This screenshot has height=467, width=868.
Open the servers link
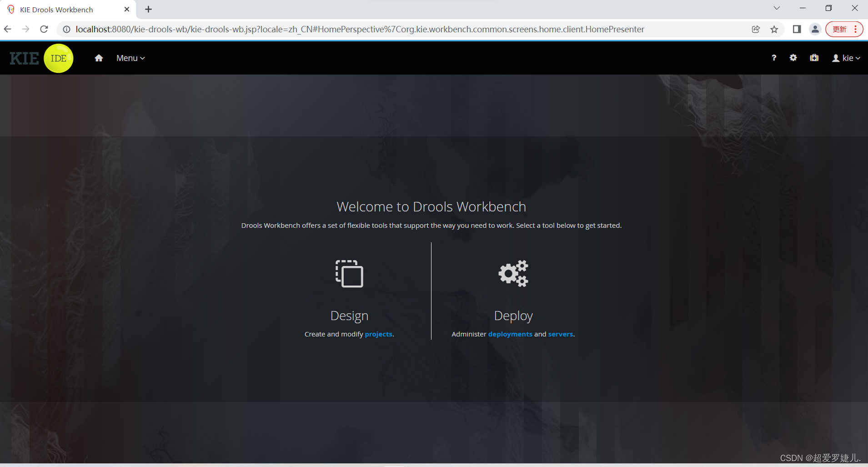[561, 334]
